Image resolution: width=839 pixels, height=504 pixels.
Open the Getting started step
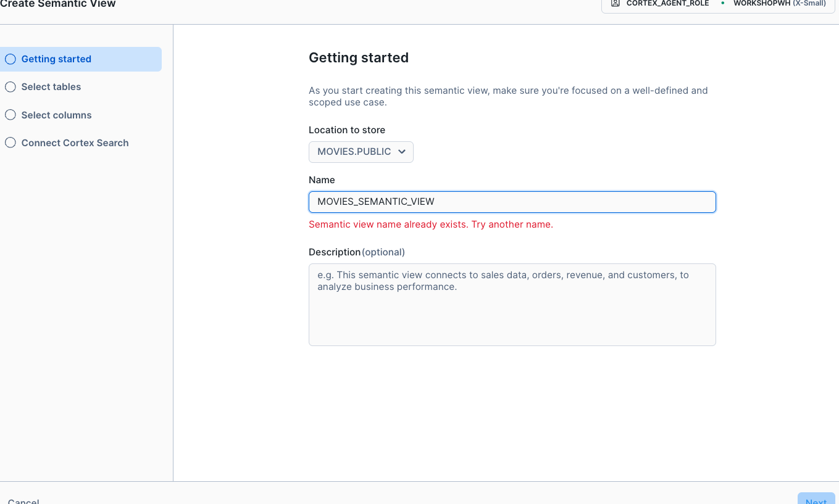click(x=56, y=59)
